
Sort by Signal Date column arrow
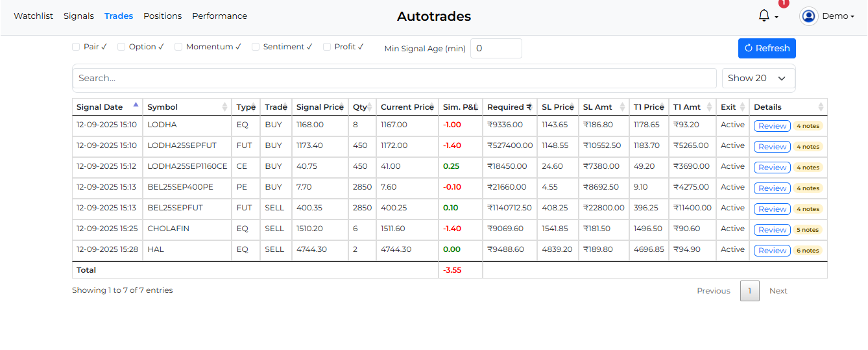tap(136, 104)
